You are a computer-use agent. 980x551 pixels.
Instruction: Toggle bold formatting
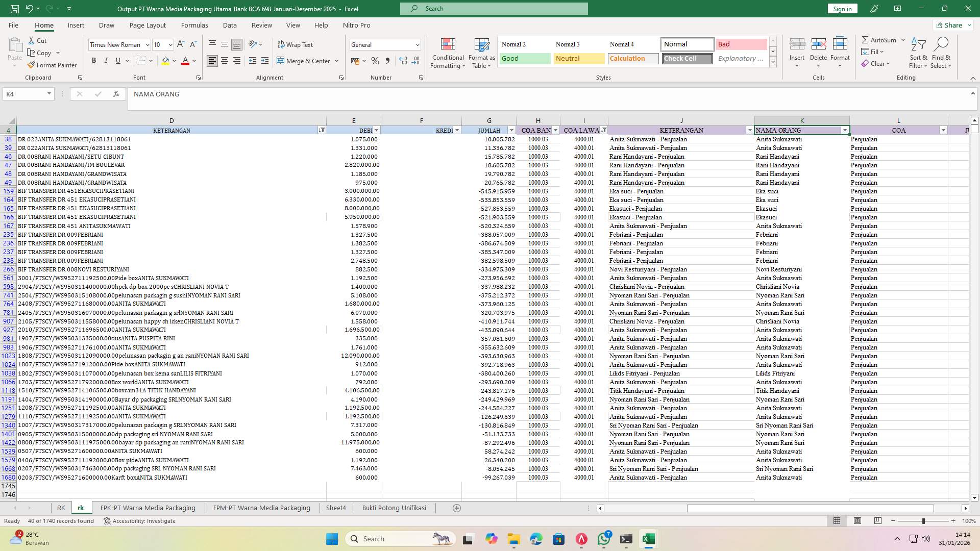[x=94, y=61]
